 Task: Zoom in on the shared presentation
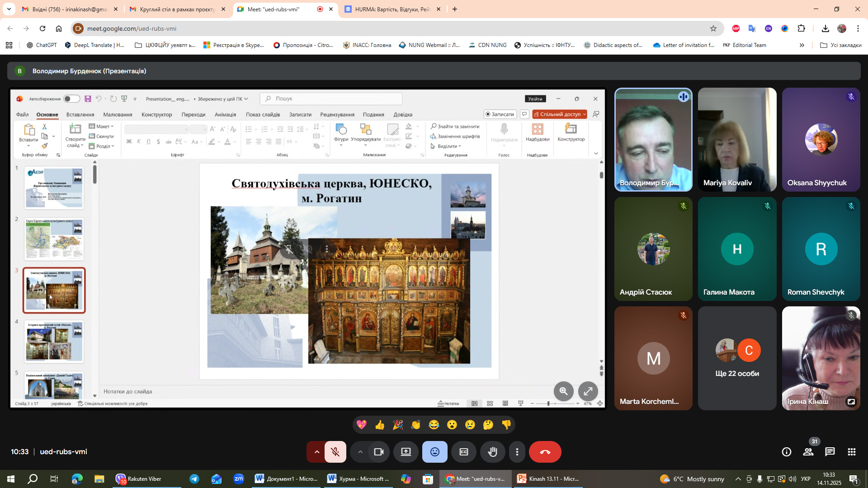pos(563,391)
